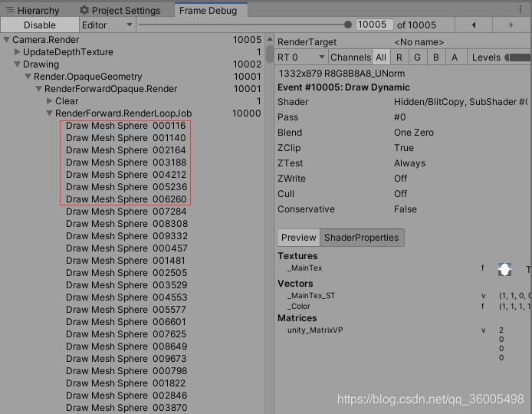This screenshot has width=532, height=414.
Task: Select Draw Mesh Sphere 000457
Action: click(126, 248)
